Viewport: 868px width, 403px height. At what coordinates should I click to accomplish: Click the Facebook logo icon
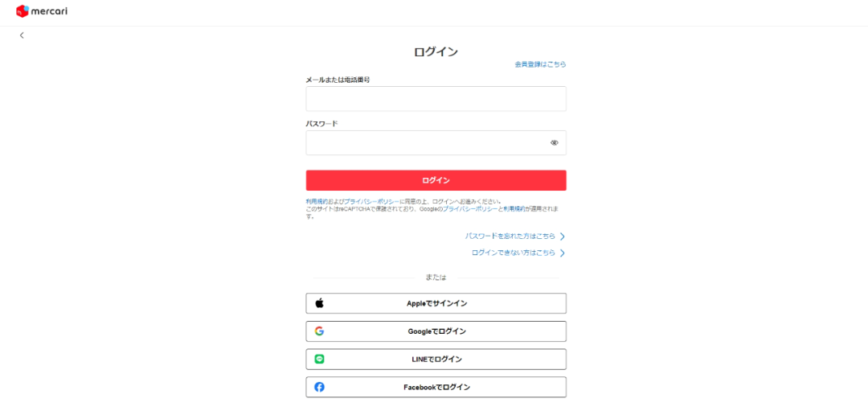pyautogui.click(x=319, y=387)
